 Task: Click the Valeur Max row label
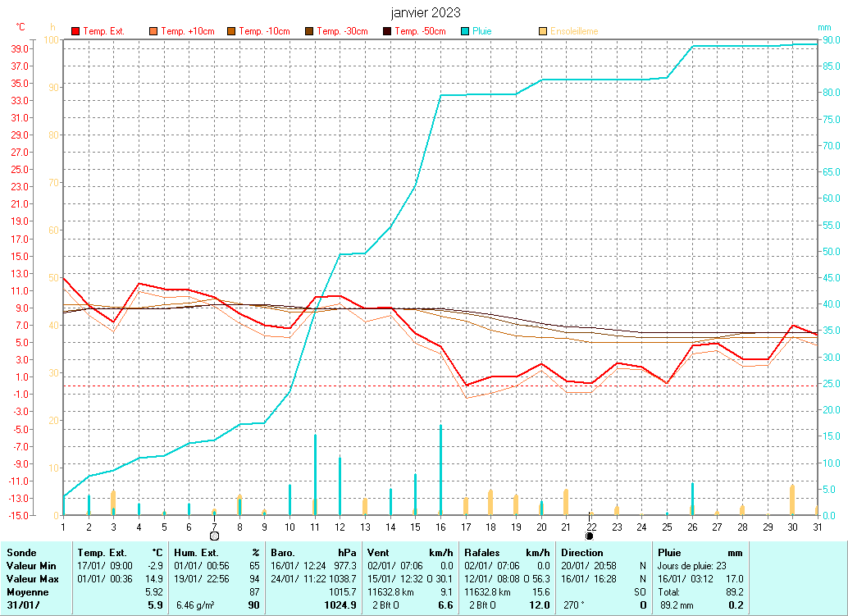32,578
